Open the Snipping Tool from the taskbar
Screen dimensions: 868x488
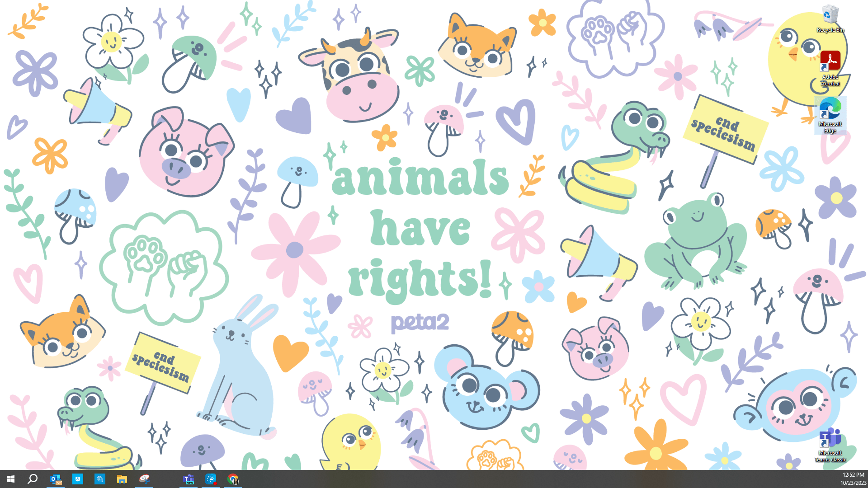click(144, 479)
